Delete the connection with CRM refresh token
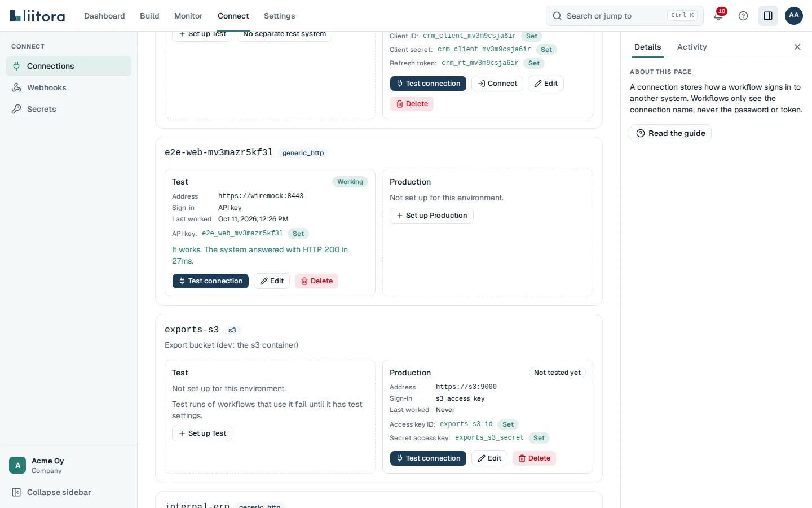 [x=412, y=104]
